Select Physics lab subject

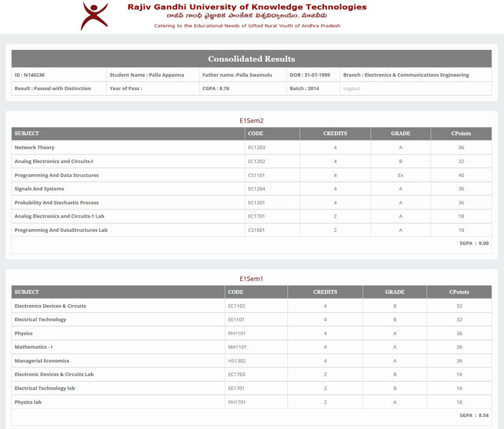pos(28,402)
